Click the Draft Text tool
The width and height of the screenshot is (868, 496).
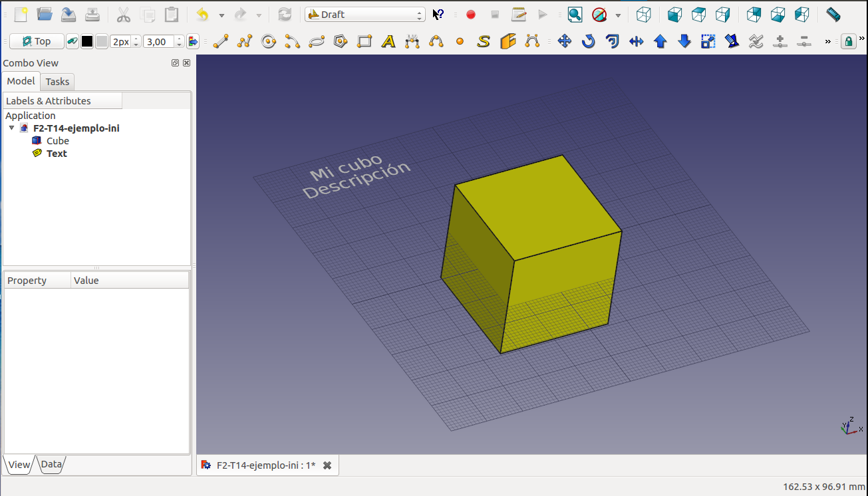[x=388, y=42]
